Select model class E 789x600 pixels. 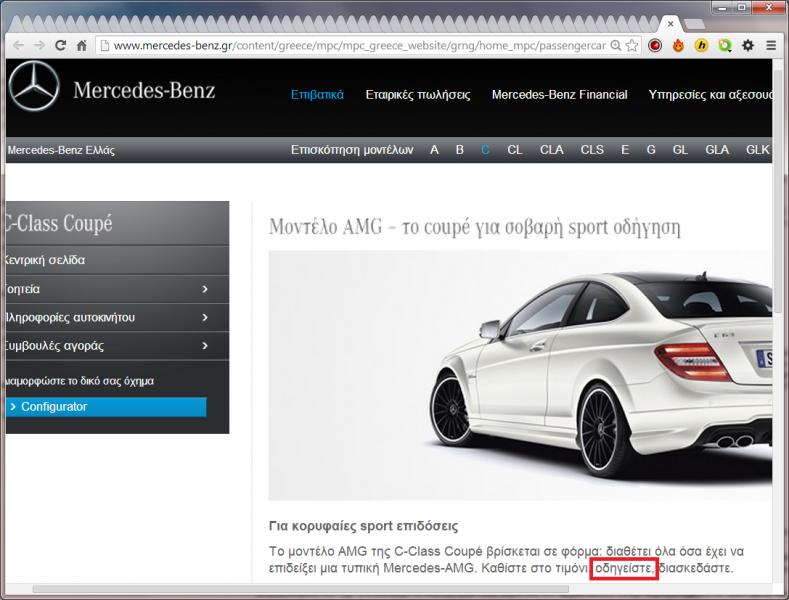[x=625, y=150]
